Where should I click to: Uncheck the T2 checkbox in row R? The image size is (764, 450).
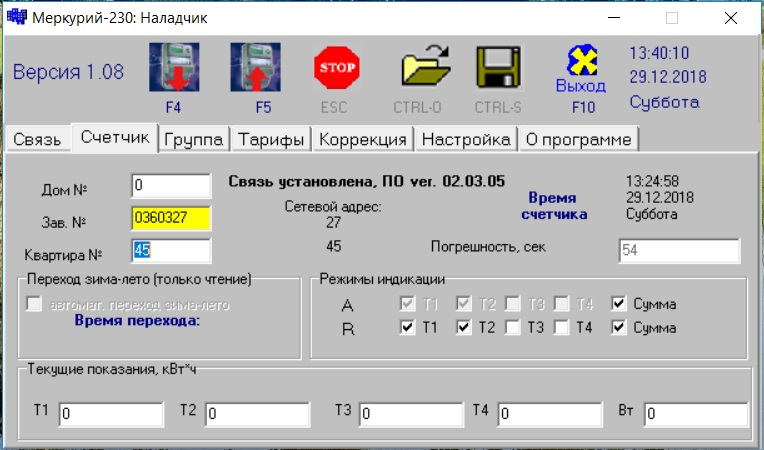tap(463, 327)
